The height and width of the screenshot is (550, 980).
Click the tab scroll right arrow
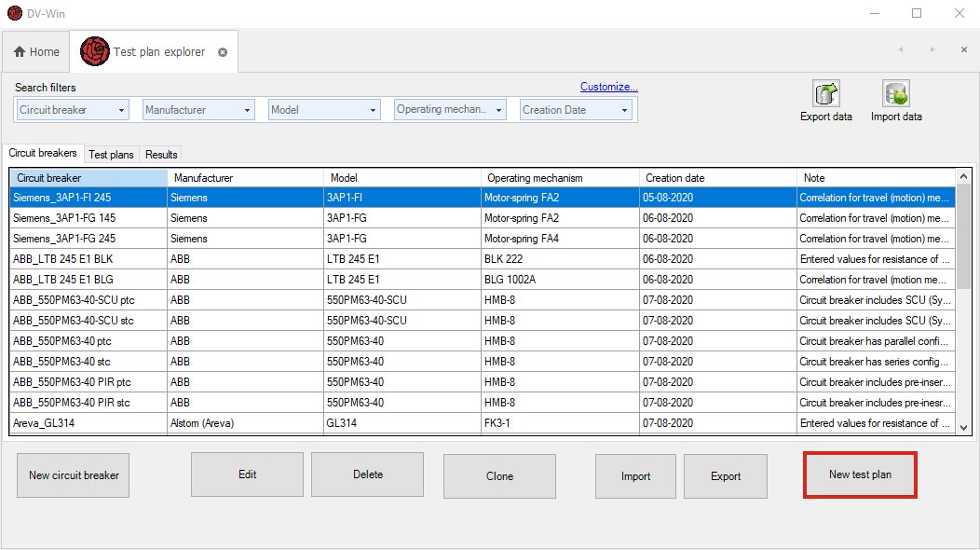[x=932, y=49]
